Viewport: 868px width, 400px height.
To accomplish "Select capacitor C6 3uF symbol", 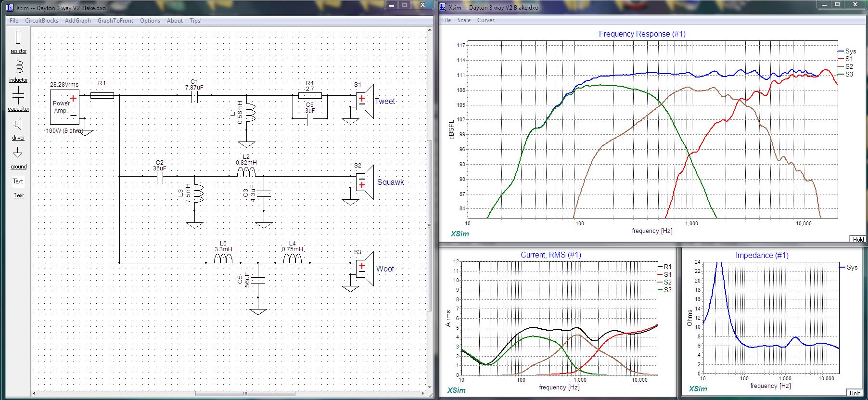I will (x=310, y=119).
